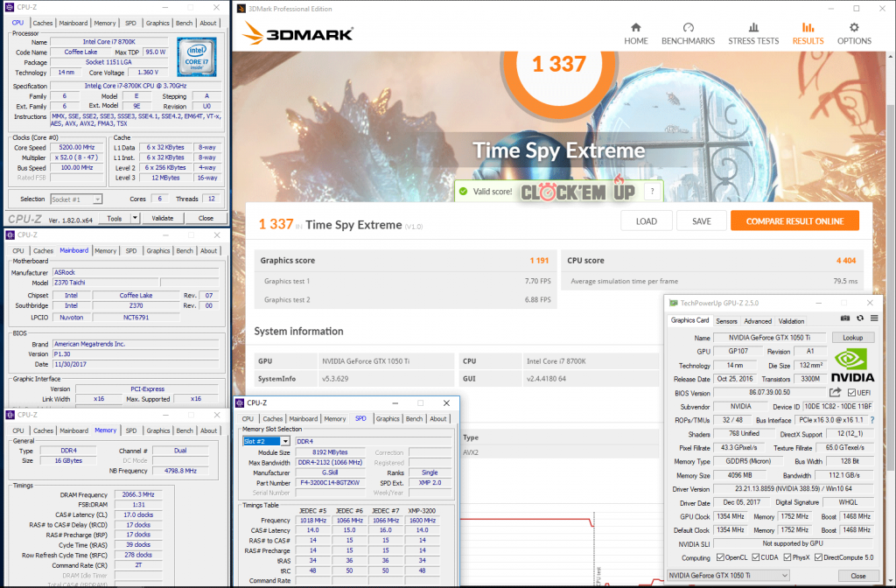Viewport: 896px width, 588px height.
Task: Click the Bus Interface question mark
Action: (873, 420)
